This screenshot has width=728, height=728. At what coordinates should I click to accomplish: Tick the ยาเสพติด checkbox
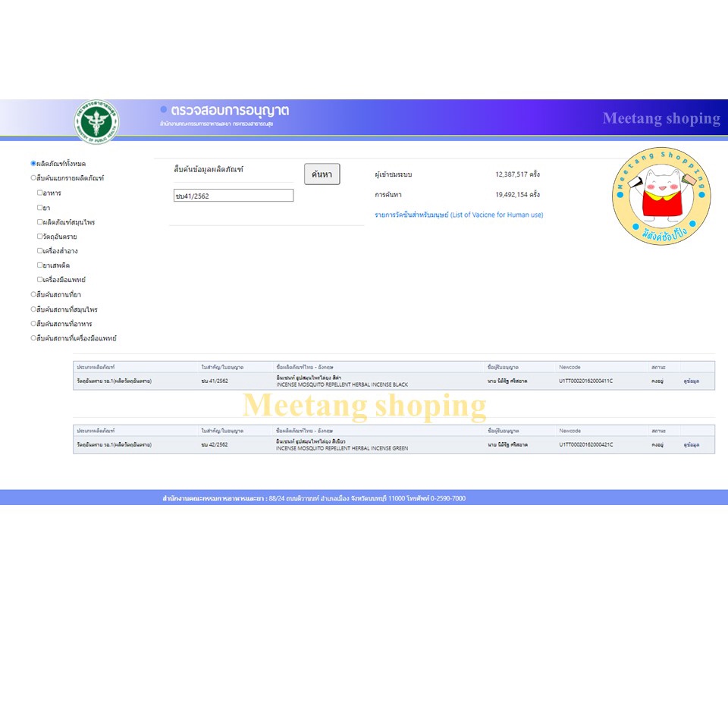click(x=40, y=265)
